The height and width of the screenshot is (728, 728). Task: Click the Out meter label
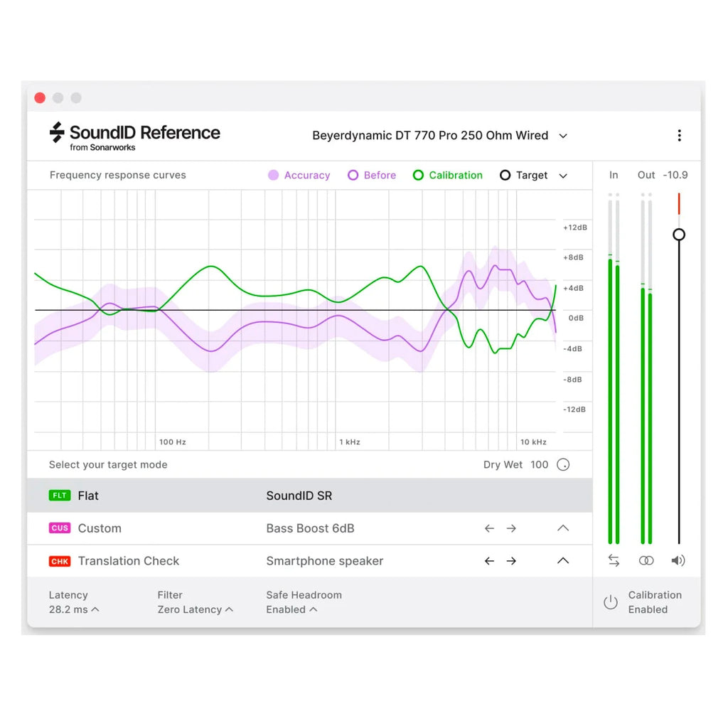[646, 175]
